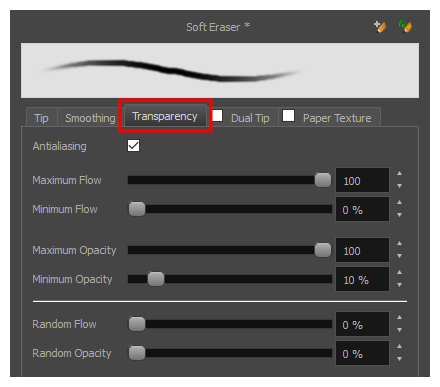
Task: Click the Maximum Opacity value field
Action: click(x=362, y=250)
